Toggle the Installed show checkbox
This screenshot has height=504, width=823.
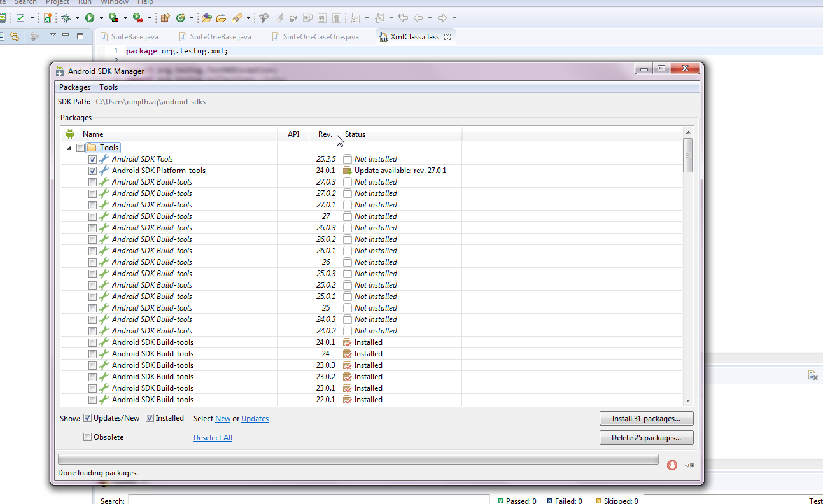click(150, 418)
